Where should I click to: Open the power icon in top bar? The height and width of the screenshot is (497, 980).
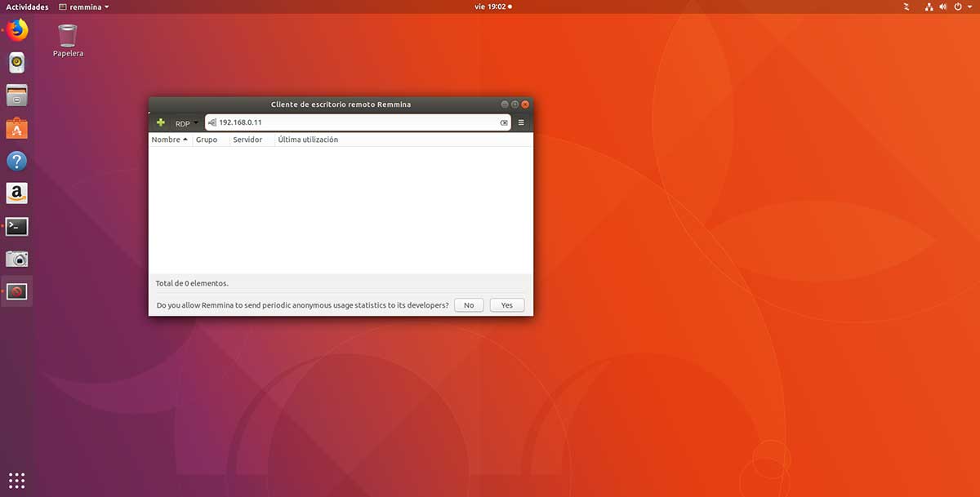[957, 7]
